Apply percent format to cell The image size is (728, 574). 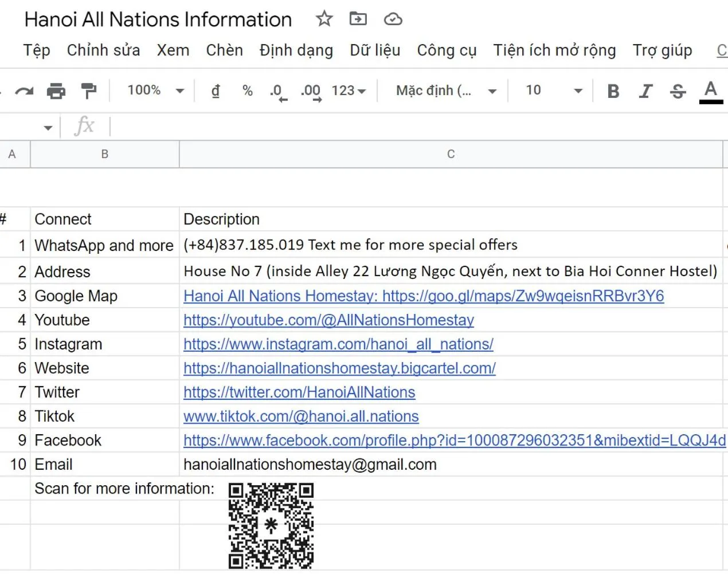(x=247, y=91)
